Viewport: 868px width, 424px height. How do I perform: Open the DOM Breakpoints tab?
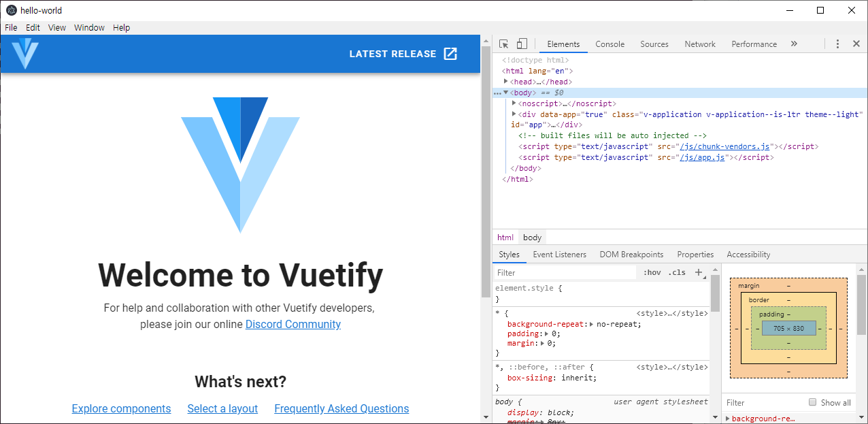[631, 255]
